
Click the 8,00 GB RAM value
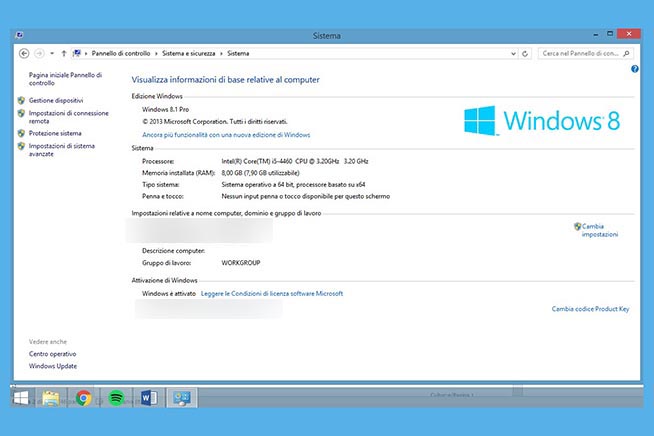[x=260, y=173]
